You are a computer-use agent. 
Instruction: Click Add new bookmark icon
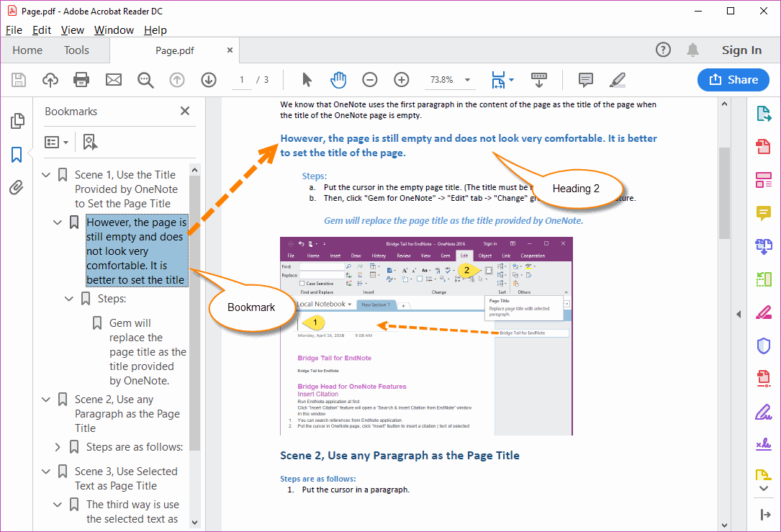coord(90,142)
